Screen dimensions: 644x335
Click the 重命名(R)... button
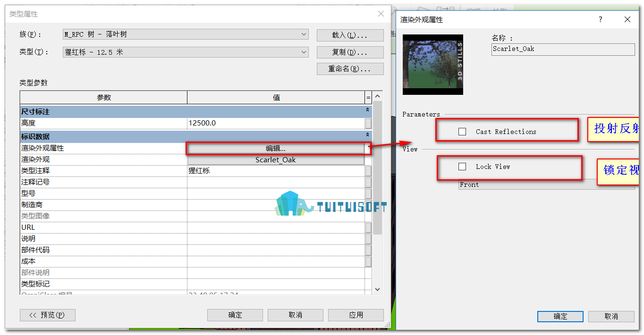350,69
